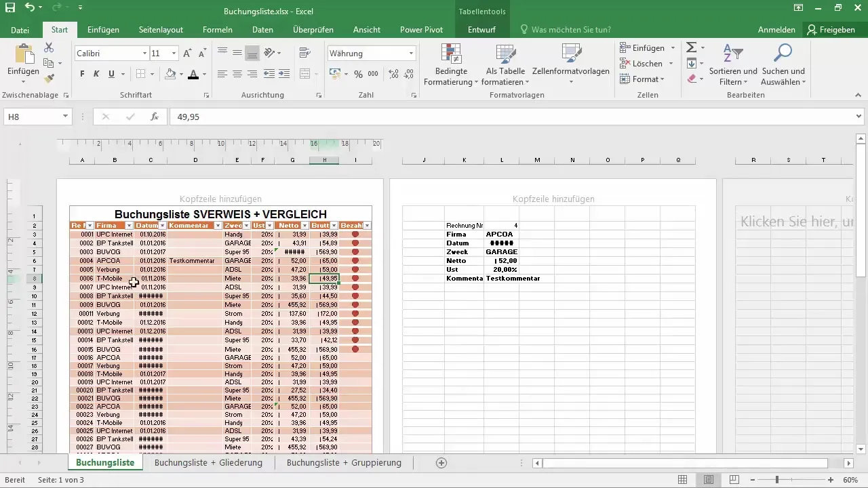Undo the last action
The image size is (868, 488).
[30, 8]
